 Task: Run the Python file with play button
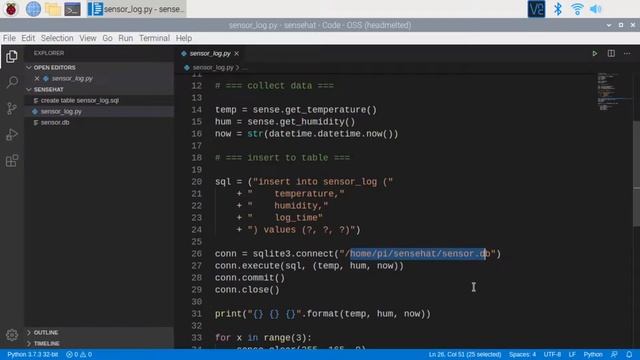[x=595, y=53]
